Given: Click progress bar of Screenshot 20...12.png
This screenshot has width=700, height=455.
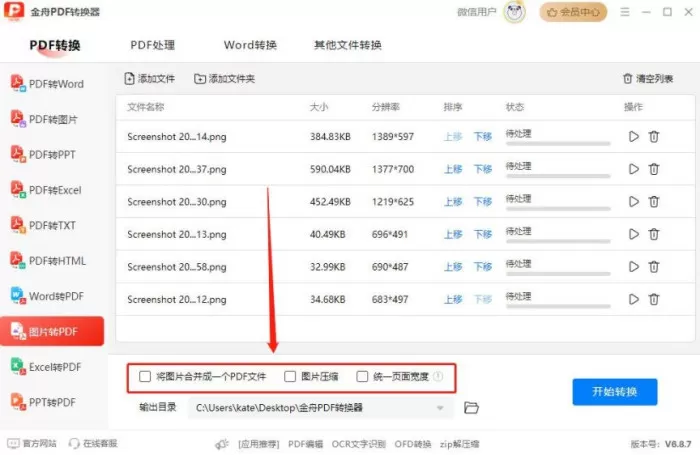Looking at the screenshot, I should 558,307.
